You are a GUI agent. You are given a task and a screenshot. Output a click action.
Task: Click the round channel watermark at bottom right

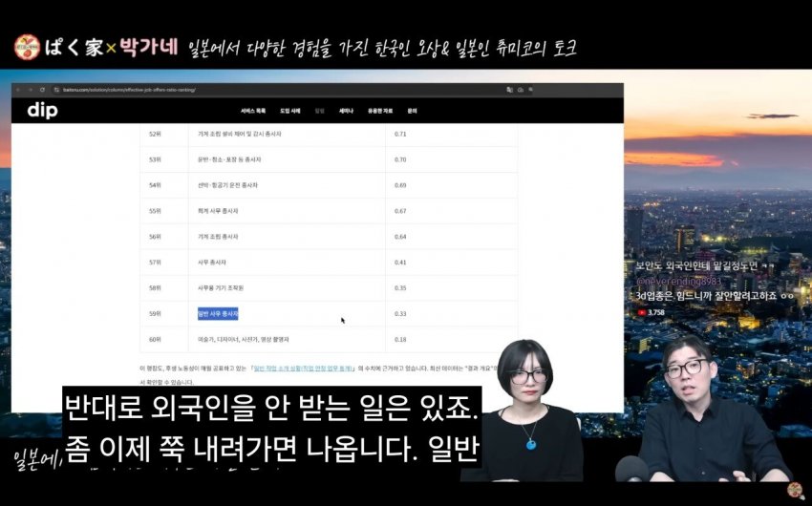[794, 489]
